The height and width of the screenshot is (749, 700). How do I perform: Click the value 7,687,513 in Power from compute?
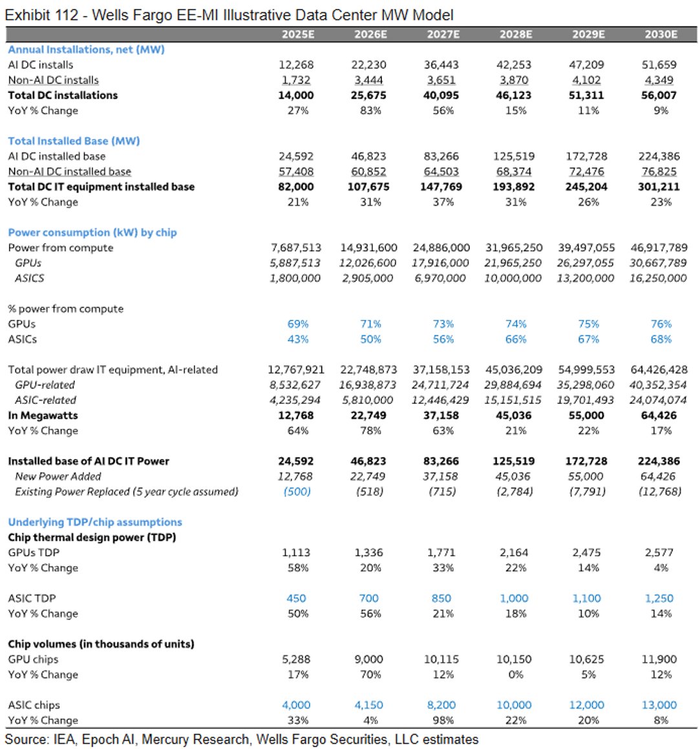coord(296,248)
